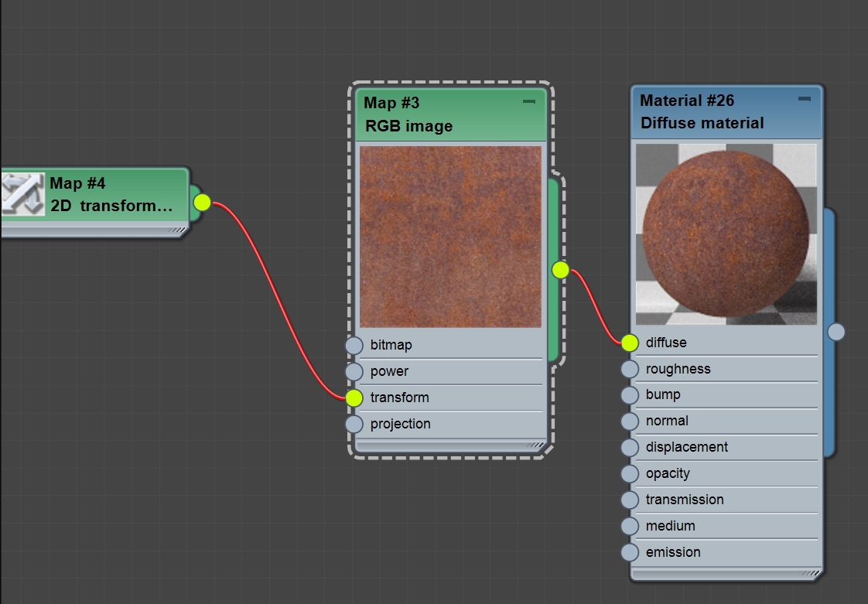Click the 'opacity' label on Material #26

[x=668, y=474]
